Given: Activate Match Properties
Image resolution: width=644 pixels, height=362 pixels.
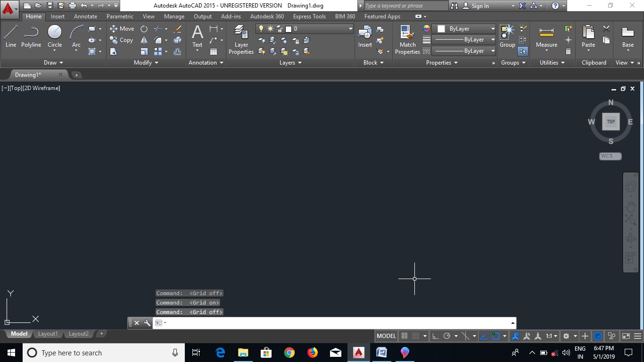Looking at the screenshot, I should [407, 39].
